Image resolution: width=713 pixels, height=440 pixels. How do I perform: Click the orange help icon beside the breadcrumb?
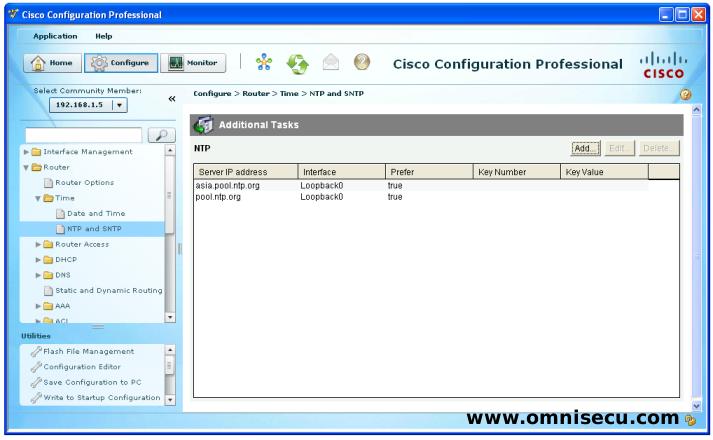tap(686, 95)
